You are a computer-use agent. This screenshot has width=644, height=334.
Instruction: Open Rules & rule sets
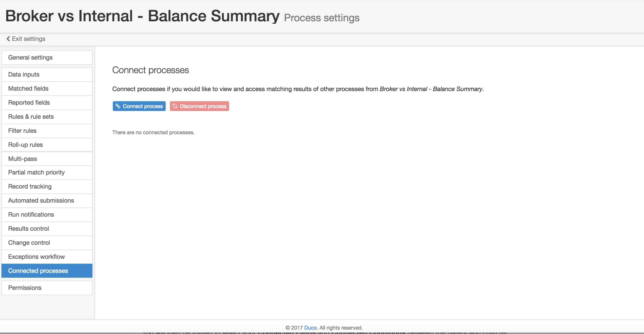(x=47, y=117)
